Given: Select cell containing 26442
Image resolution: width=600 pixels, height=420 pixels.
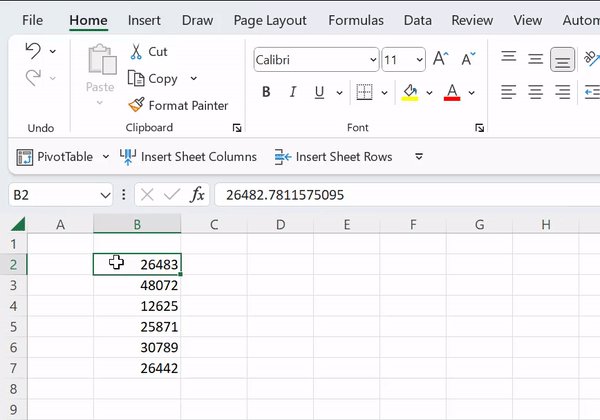Looking at the screenshot, I should [x=137, y=368].
